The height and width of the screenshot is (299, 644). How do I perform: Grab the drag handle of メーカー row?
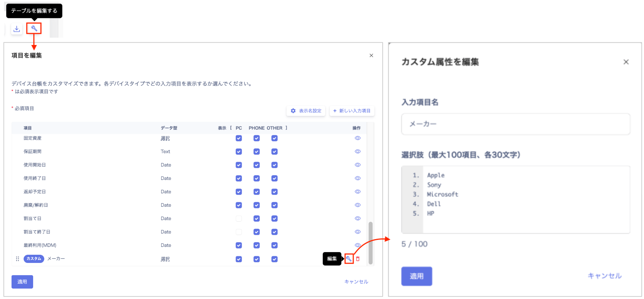tap(17, 258)
